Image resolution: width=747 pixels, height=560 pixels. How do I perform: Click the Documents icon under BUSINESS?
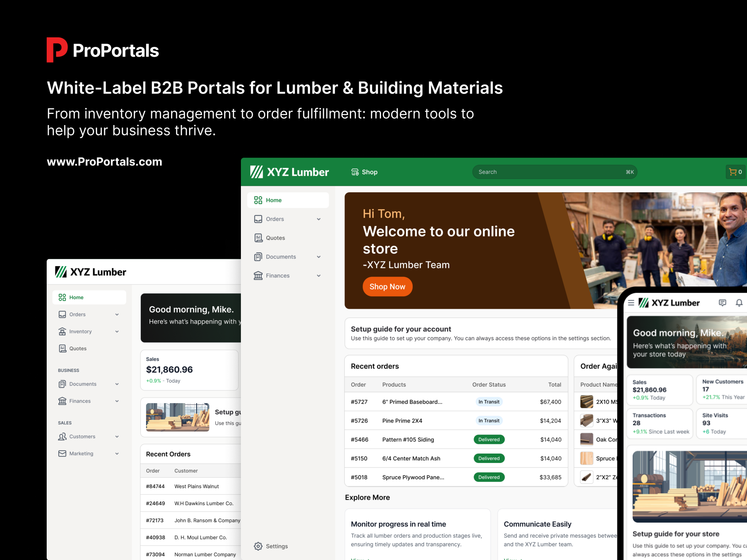click(x=62, y=384)
